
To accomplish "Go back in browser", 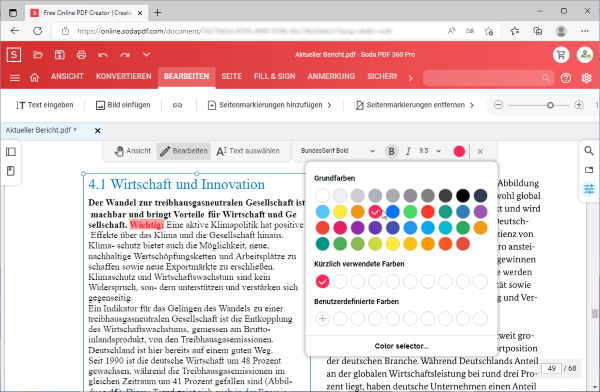I will [x=15, y=31].
